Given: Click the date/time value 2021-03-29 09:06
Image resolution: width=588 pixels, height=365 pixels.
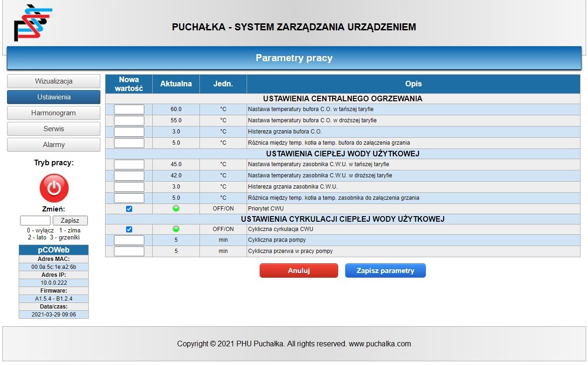Looking at the screenshot, I should click(54, 315).
